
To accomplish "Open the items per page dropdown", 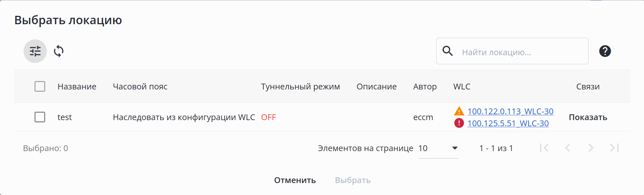I will coord(438,148).
